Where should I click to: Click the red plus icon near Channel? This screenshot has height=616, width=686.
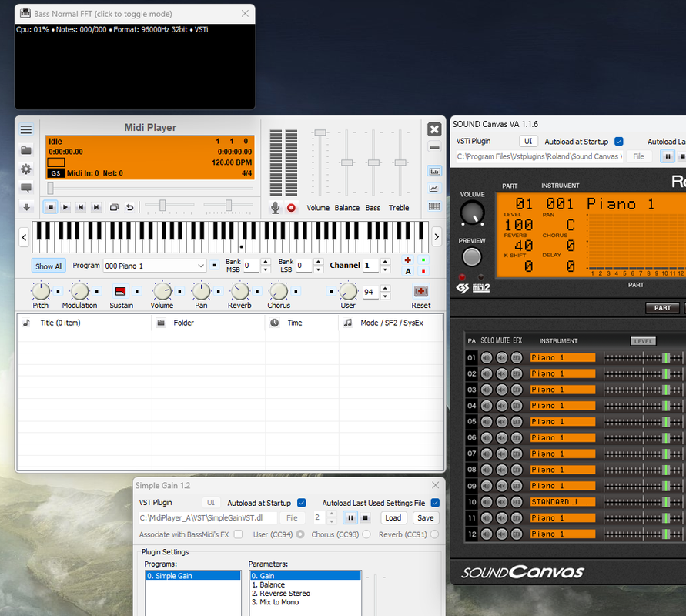click(x=408, y=260)
